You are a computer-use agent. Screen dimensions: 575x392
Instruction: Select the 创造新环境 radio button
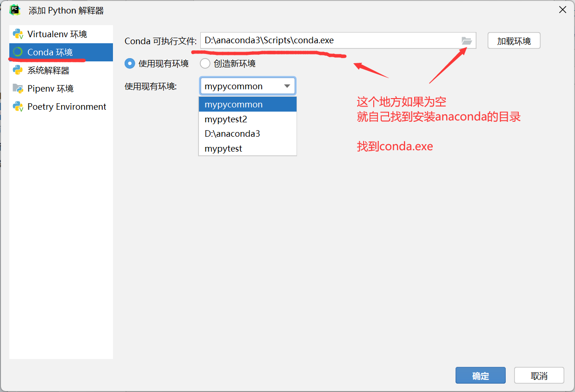205,63
